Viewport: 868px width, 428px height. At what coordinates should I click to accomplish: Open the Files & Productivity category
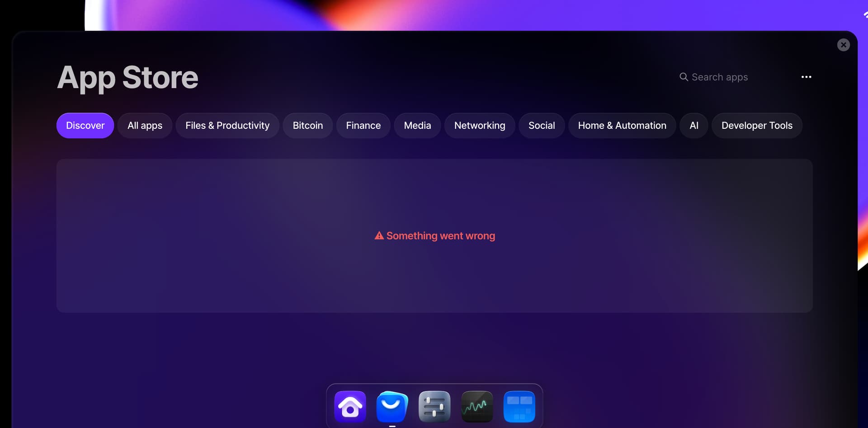click(227, 126)
